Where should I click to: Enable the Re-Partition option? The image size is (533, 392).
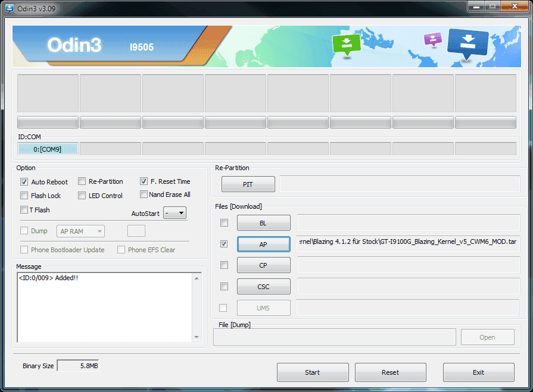pos(82,181)
